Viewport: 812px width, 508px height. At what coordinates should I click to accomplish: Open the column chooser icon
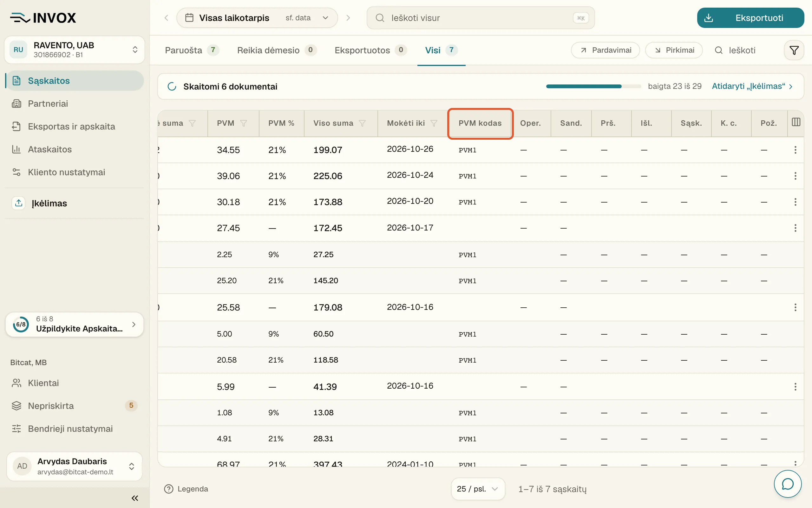click(796, 122)
